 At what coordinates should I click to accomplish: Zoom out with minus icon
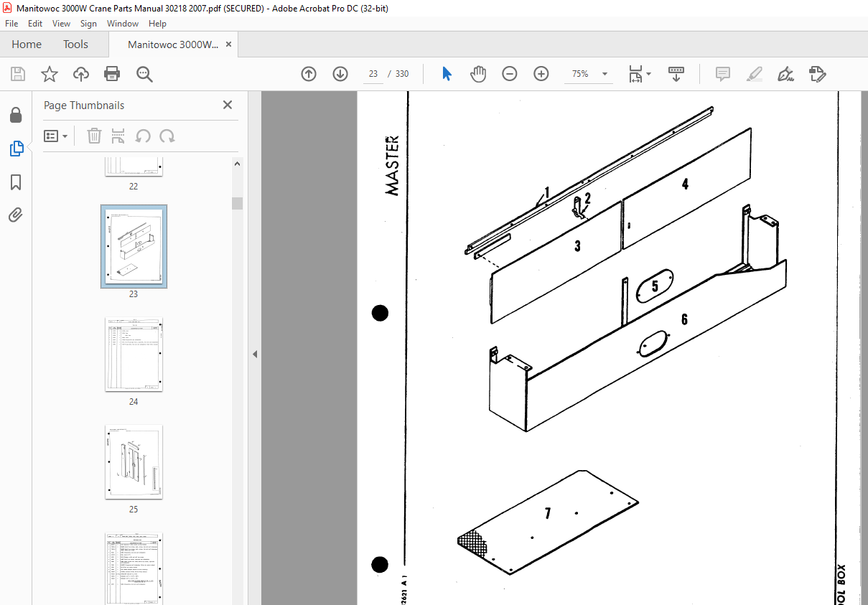[x=510, y=74]
